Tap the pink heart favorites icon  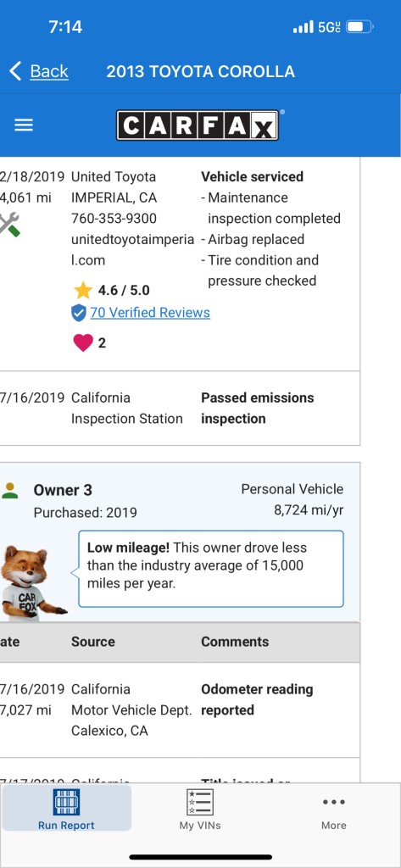point(83,342)
